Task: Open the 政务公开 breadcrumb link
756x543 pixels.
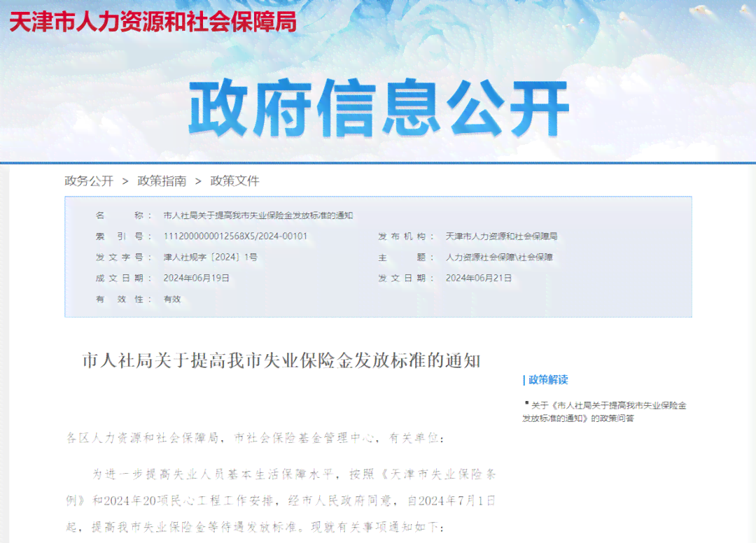Action: [x=89, y=181]
